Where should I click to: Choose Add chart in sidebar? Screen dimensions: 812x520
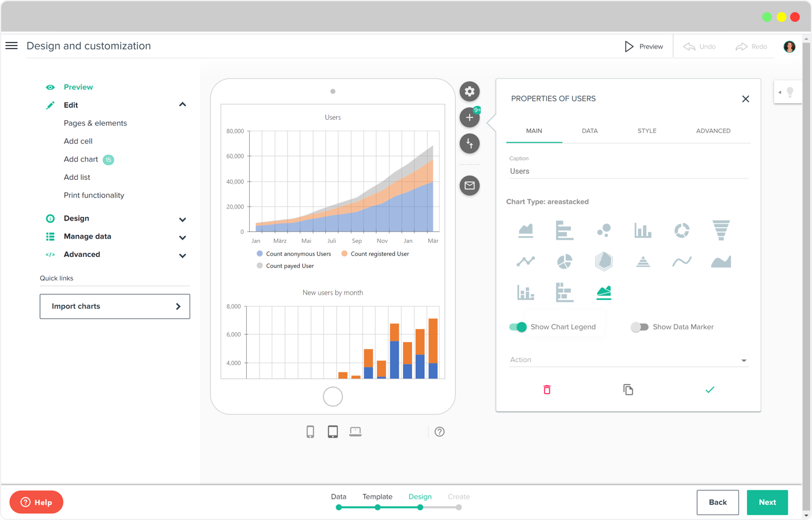point(81,160)
